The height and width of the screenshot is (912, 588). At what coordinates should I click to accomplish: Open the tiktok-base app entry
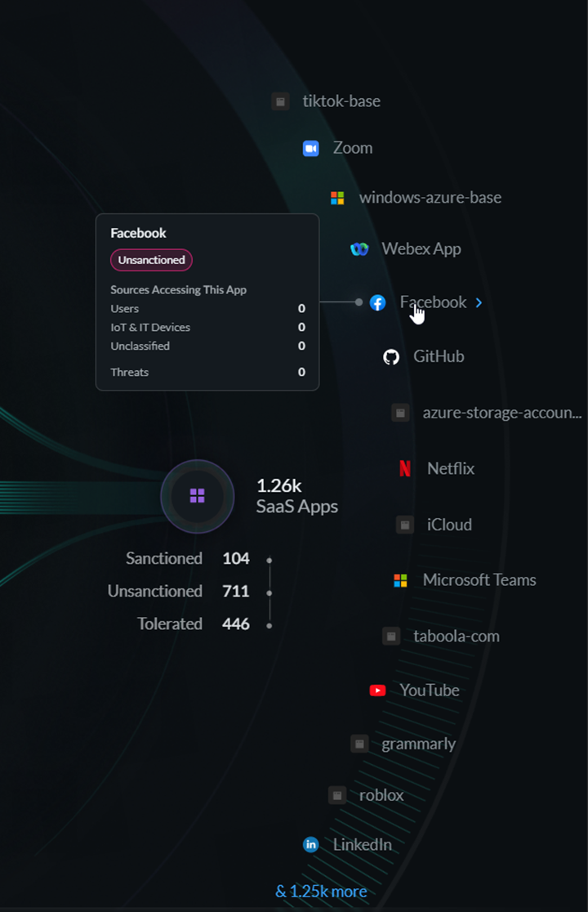pyautogui.click(x=327, y=101)
